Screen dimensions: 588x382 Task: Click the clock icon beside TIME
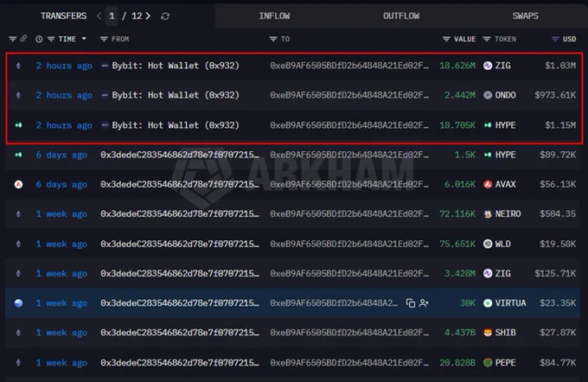(x=39, y=39)
